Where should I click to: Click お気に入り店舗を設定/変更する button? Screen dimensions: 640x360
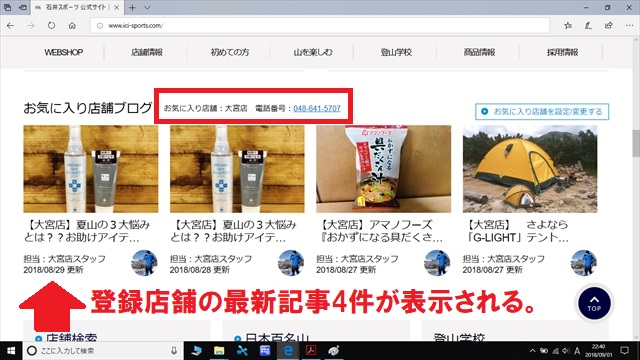(542, 111)
